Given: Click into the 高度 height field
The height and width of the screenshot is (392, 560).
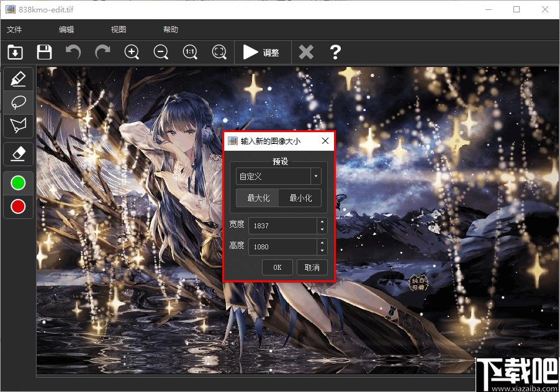Looking at the screenshot, I should [x=282, y=247].
